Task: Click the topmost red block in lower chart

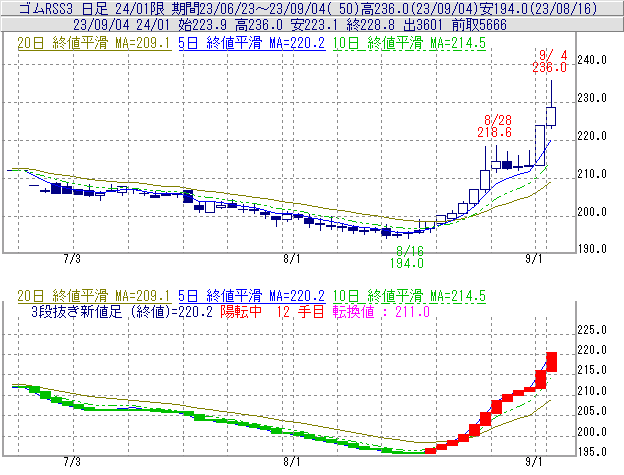Action: click(552, 362)
